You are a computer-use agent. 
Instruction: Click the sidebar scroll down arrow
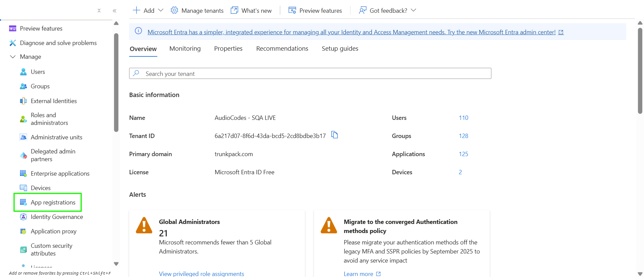[x=116, y=264]
